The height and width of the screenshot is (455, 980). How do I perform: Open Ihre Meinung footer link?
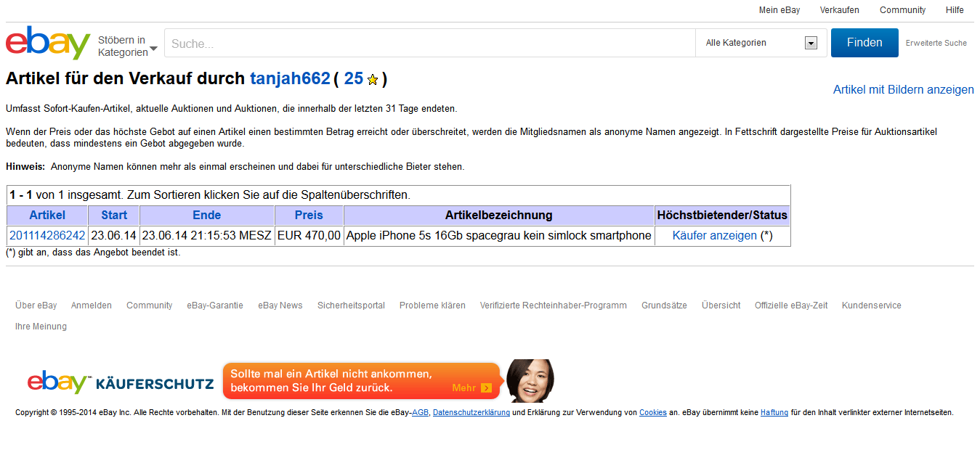(41, 327)
